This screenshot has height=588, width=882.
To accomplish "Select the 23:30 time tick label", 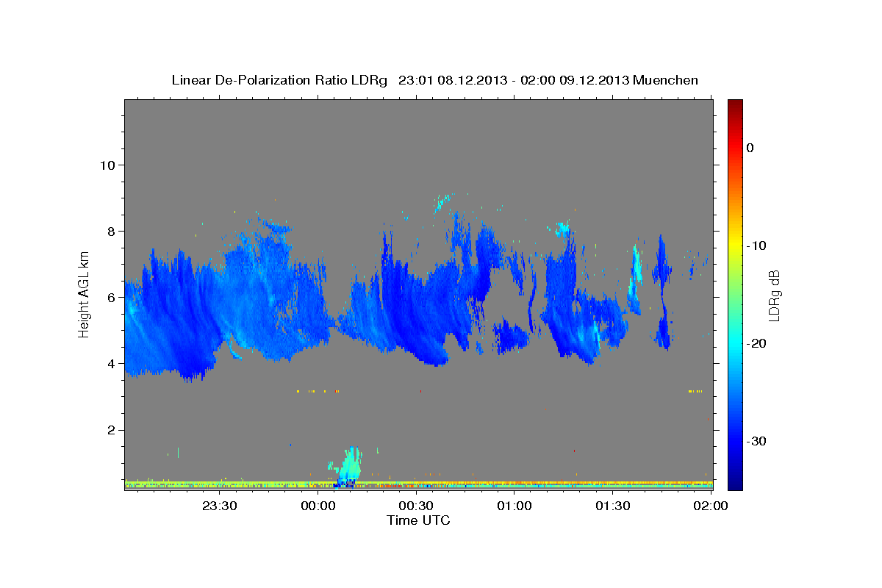I will 220,506.
